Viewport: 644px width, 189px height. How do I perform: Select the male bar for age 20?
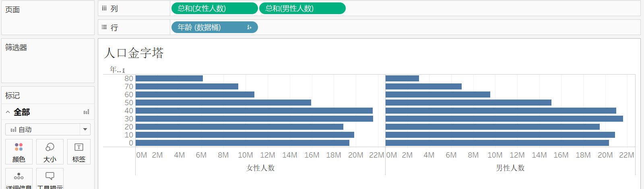(493, 127)
